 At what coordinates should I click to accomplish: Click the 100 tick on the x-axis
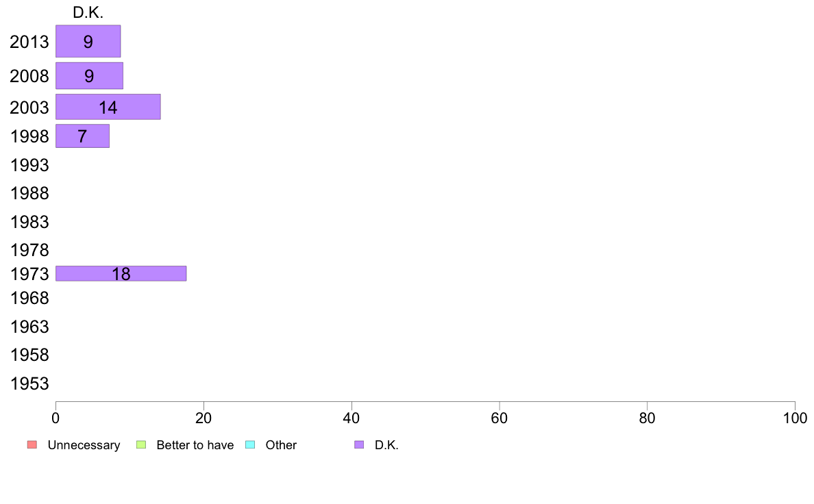pos(795,418)
